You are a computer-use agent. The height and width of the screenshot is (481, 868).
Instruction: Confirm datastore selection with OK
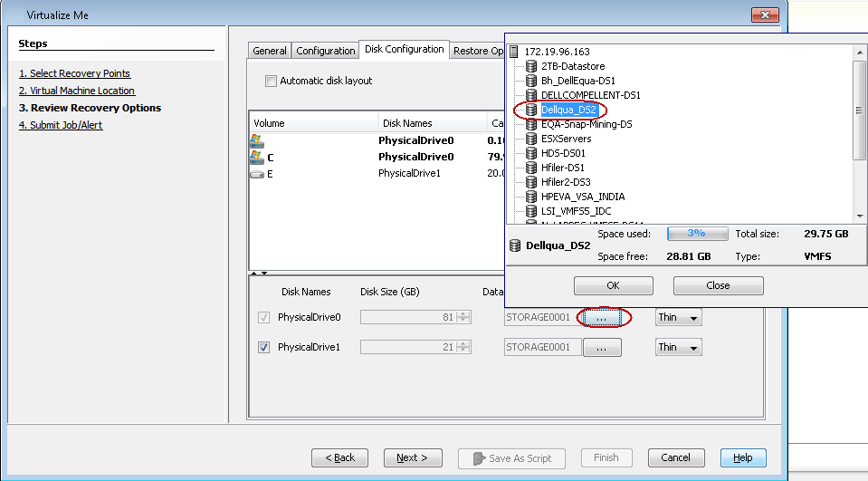tap(614, 285)
